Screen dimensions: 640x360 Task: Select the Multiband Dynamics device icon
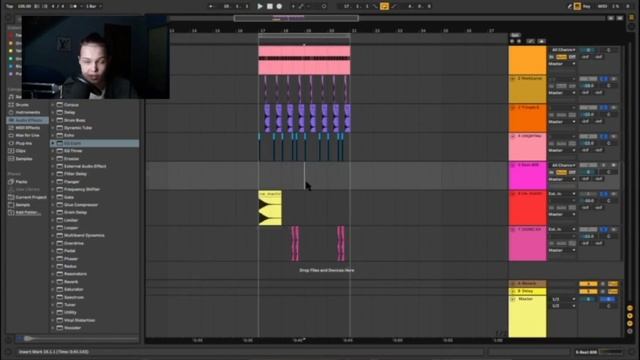60,236
